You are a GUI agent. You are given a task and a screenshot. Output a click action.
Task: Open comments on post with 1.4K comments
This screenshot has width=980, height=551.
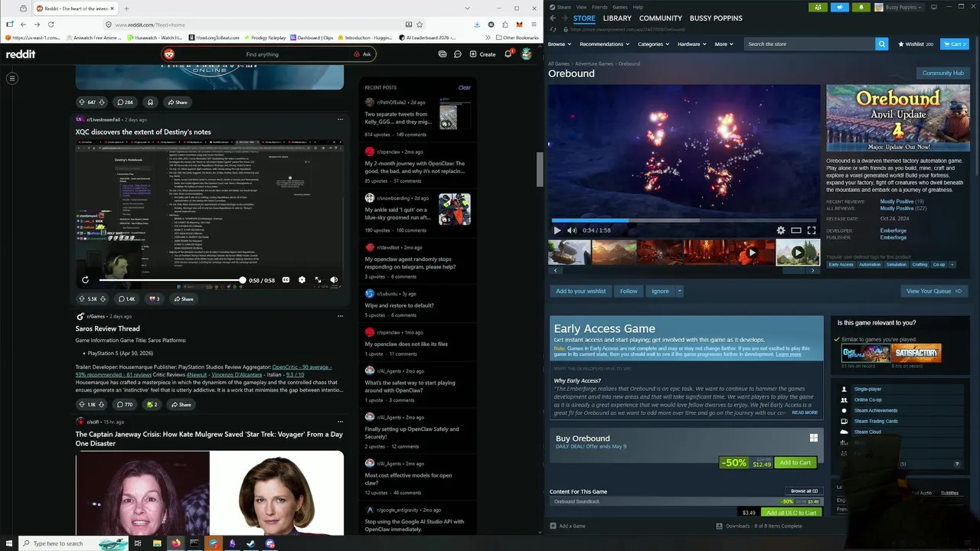pyautogui.click(x=126, y=299)
